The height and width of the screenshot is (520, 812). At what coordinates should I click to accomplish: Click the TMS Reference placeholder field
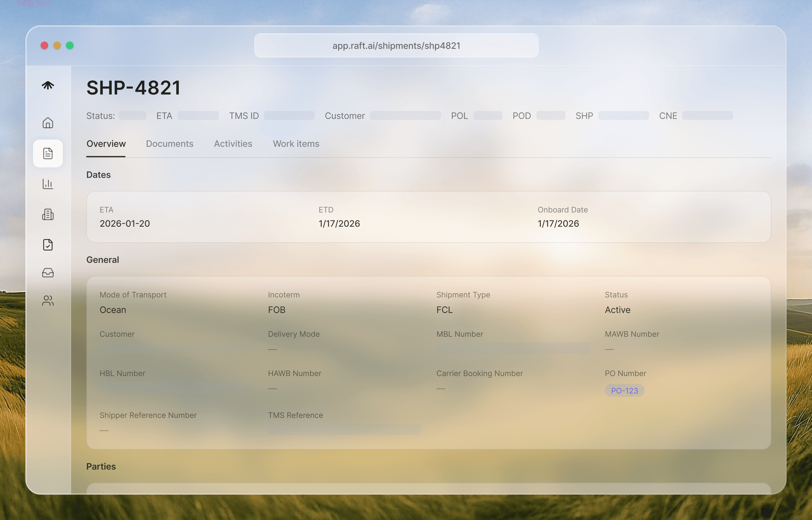point(344,429)
